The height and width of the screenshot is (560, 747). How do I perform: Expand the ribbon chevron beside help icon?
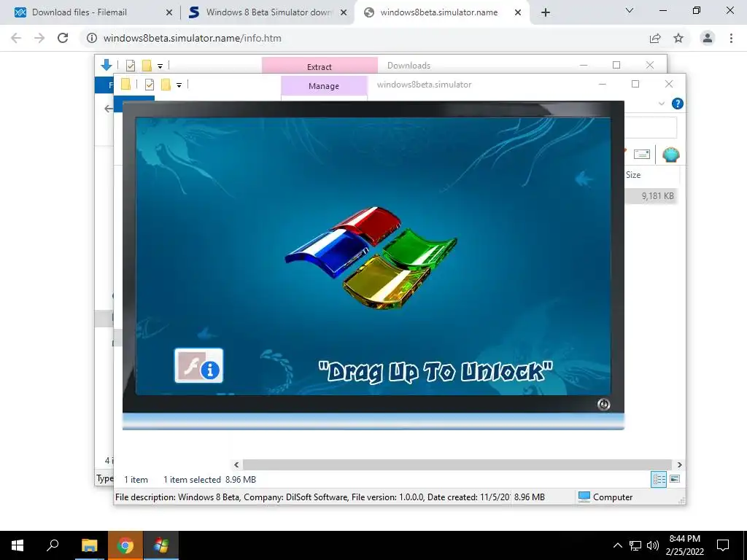pyautogui.click(x=661, y=104)
